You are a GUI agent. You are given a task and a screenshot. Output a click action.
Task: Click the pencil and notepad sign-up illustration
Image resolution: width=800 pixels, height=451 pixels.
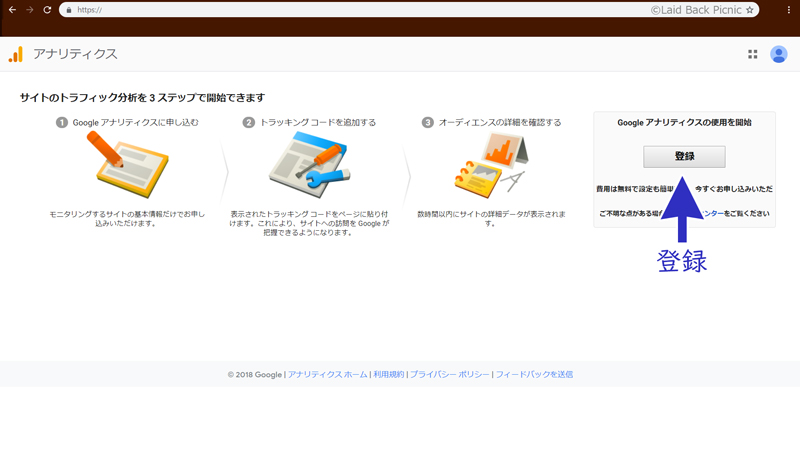coord(128,164)
